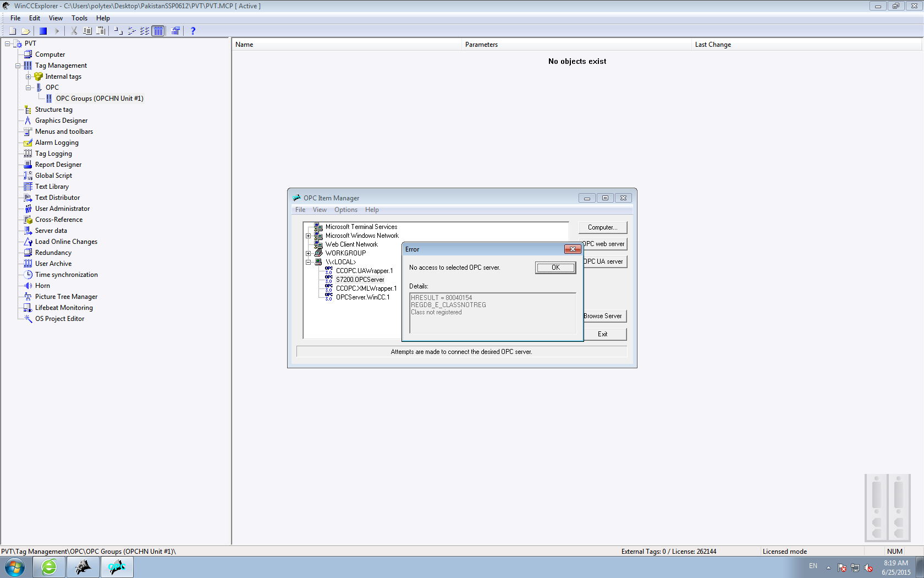Open the Options menu in OPC Item Manager

click(x=346, y=210)
